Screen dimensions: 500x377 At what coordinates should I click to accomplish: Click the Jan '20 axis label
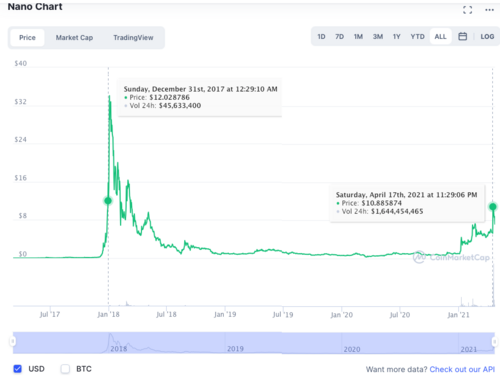[x=341, y=315]
